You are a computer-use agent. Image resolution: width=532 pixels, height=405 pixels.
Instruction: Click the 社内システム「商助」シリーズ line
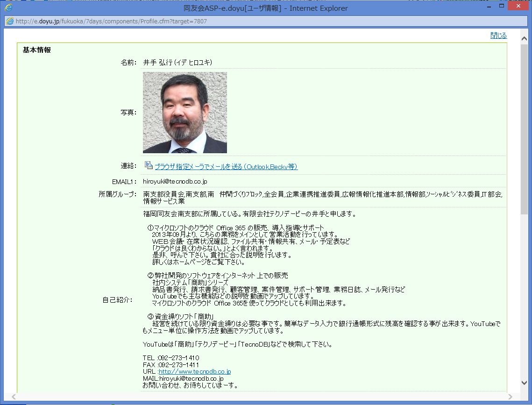point(191,282)
